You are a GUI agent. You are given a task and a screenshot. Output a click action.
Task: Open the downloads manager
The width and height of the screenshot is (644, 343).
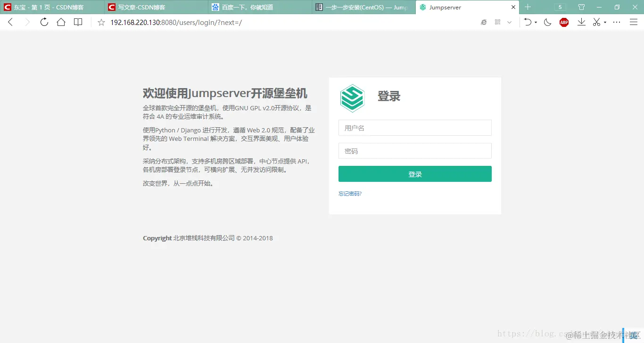[581, 22]
